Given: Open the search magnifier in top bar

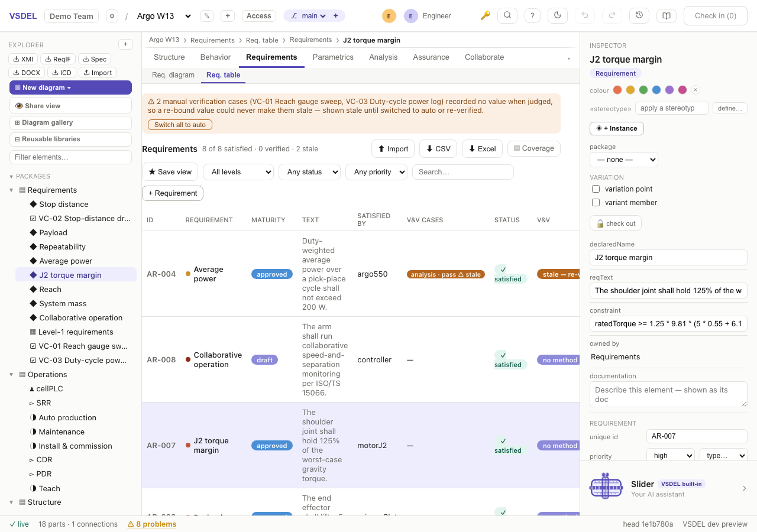Looking at the screenshot, I should [x=507, y=15].
